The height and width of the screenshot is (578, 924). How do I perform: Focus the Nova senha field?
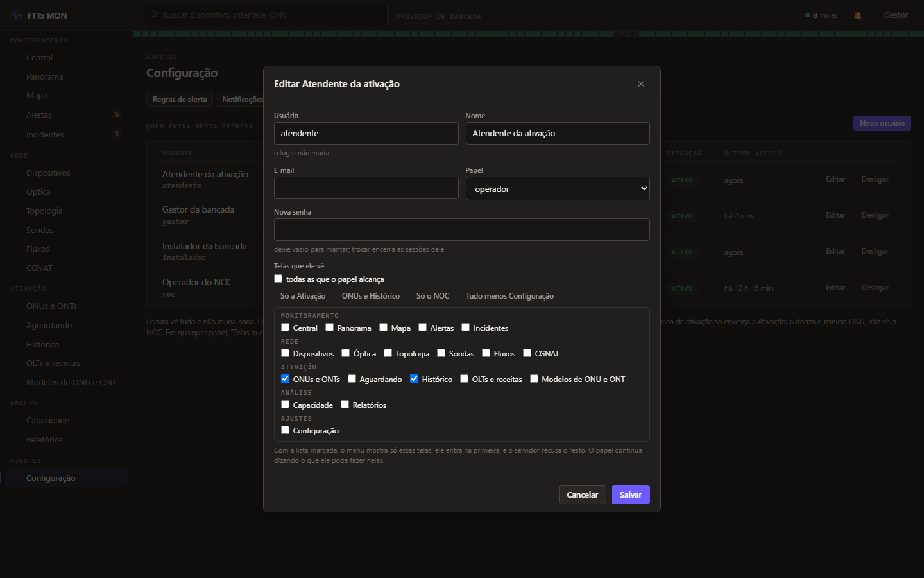[x=462, y=230]
